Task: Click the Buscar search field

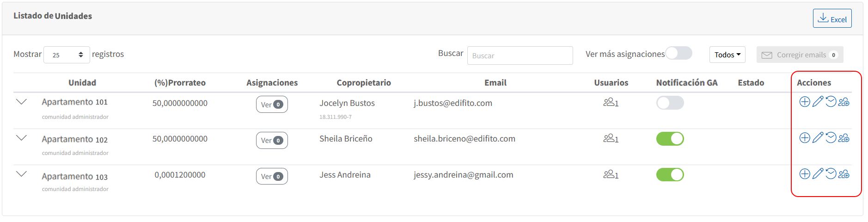Action: click(520, 55)
